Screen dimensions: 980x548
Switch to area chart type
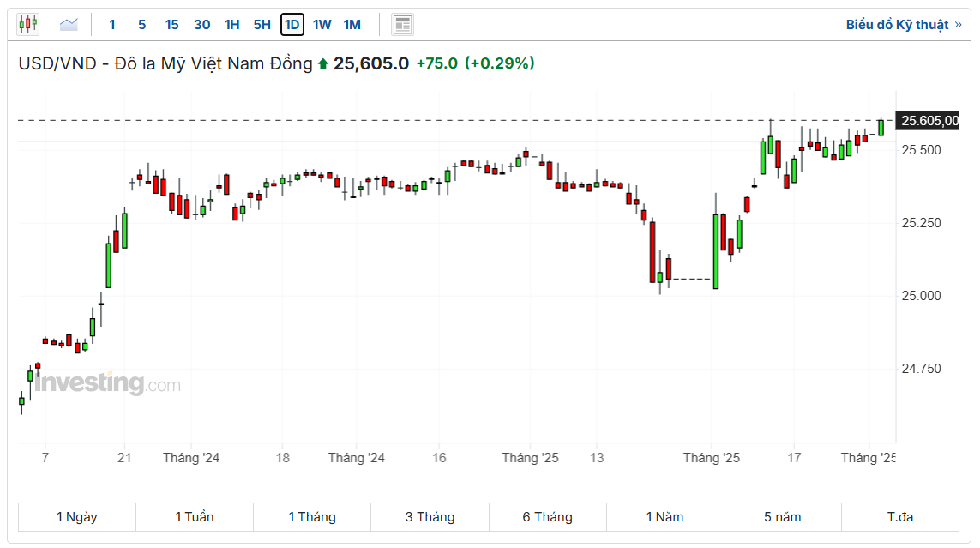tap(69, 24)
